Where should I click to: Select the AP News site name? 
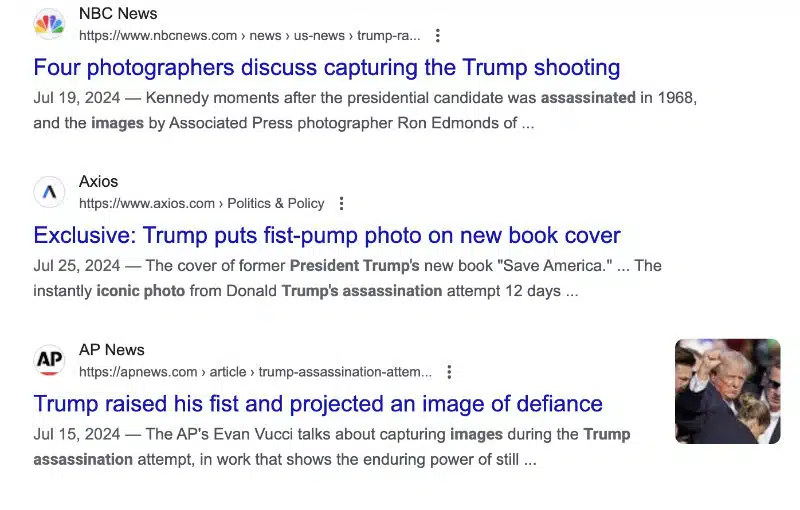pyautogui.click(x=112, y=350)
